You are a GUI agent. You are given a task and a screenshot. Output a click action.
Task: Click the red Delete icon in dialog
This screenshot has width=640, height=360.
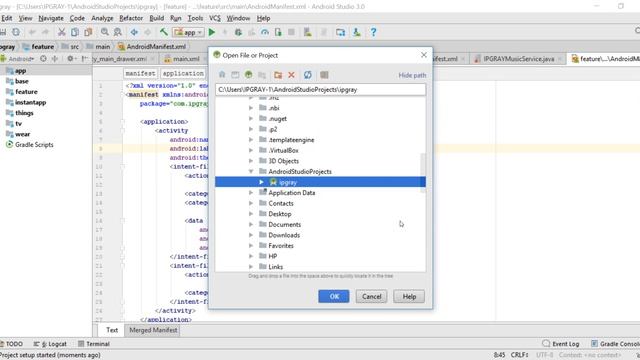(x=291, y=75)
